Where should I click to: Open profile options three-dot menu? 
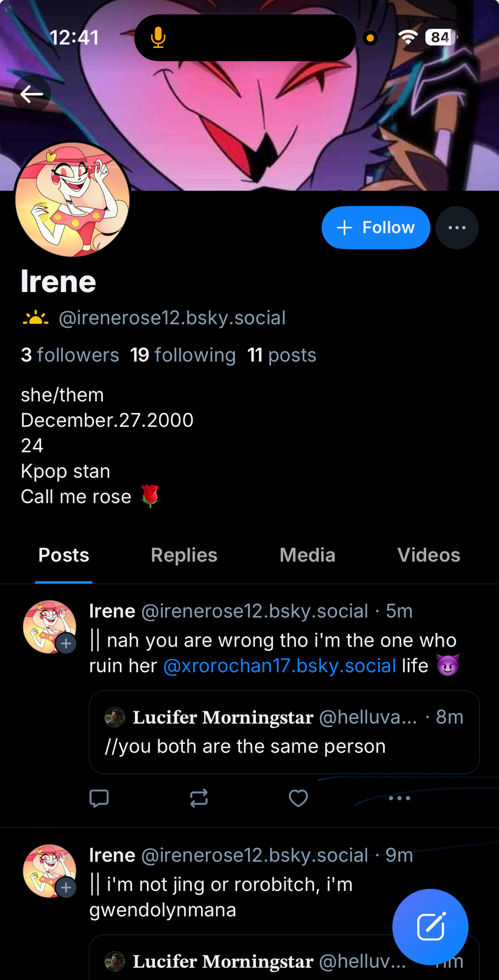tap(456, 228)
